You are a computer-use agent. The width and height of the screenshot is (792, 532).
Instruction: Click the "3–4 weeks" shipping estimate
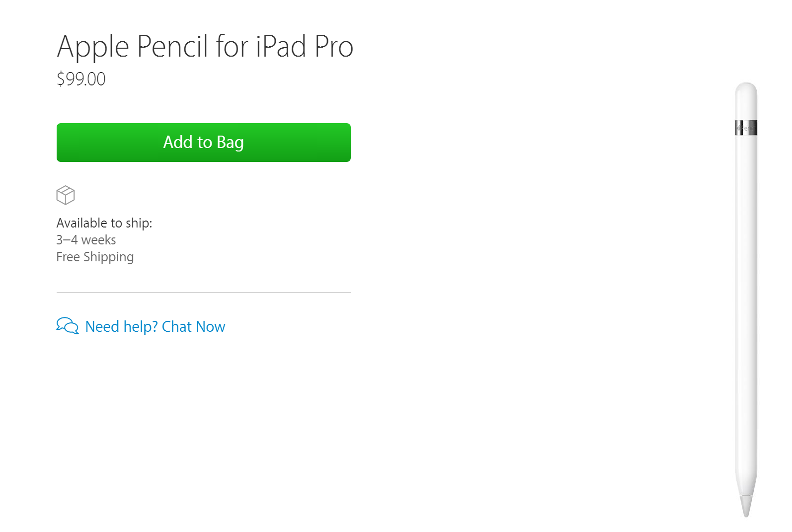[x=86, y=240]
